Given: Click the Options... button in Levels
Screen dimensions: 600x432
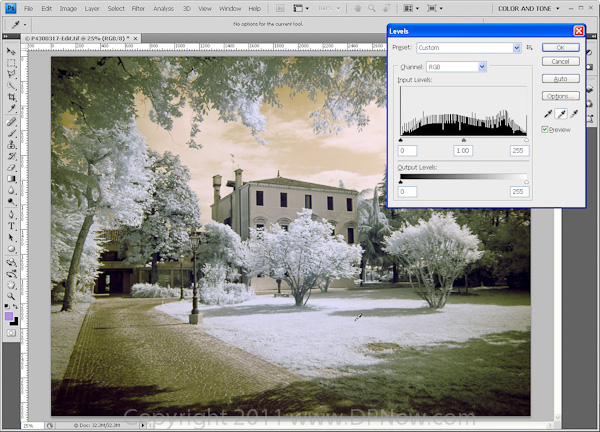Looking at the screenshot, I should click(x=560, y=96).
